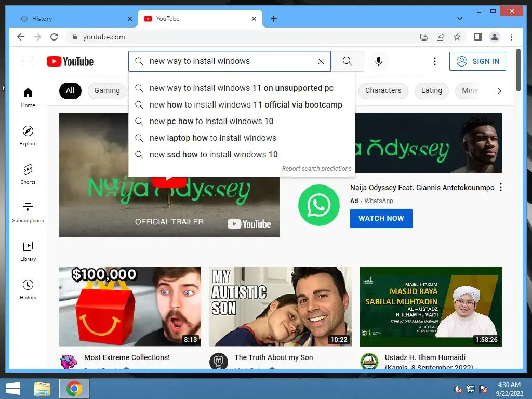Choose suggestion 'new pc how to install windows 10'

coord(242,122)
